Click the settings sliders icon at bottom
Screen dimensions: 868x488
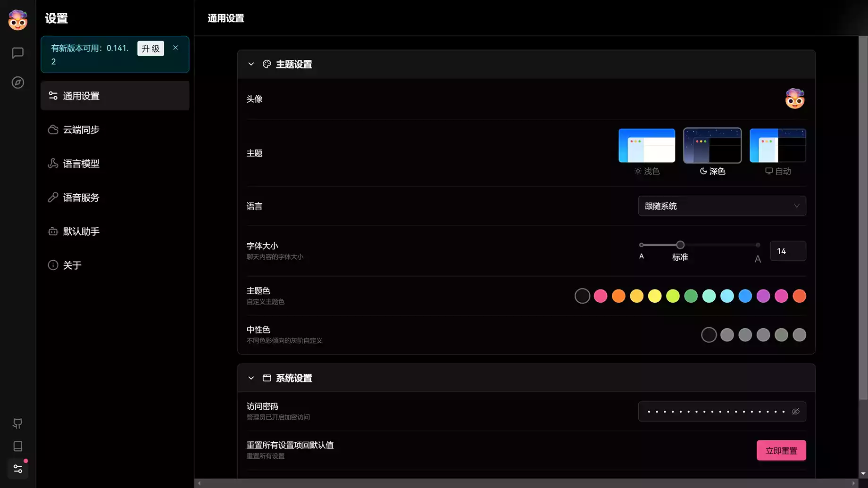[x=17, y=469]
